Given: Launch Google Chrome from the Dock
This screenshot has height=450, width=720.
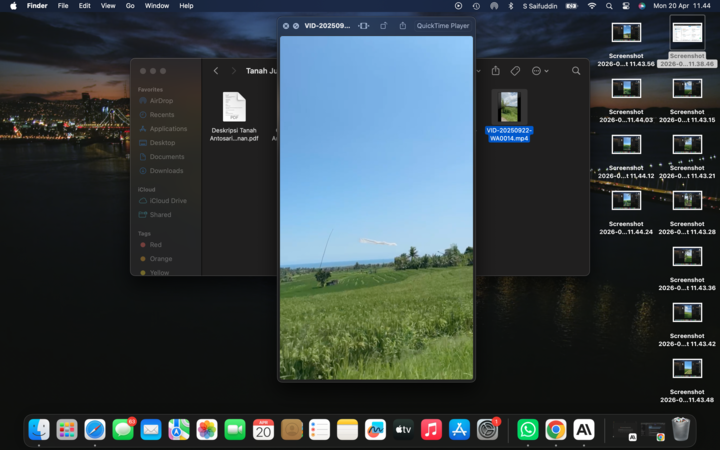Looking at the screenshot, I should 555,429.
